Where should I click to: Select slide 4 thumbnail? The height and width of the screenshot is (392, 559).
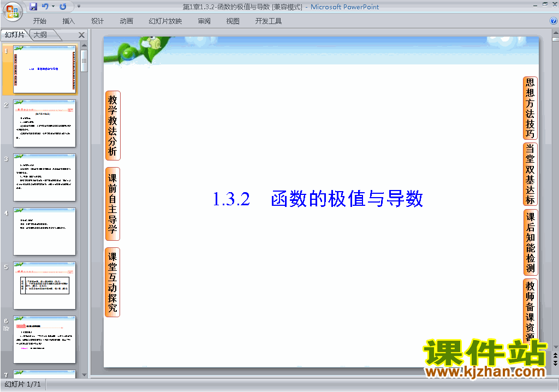pos(45,231)
